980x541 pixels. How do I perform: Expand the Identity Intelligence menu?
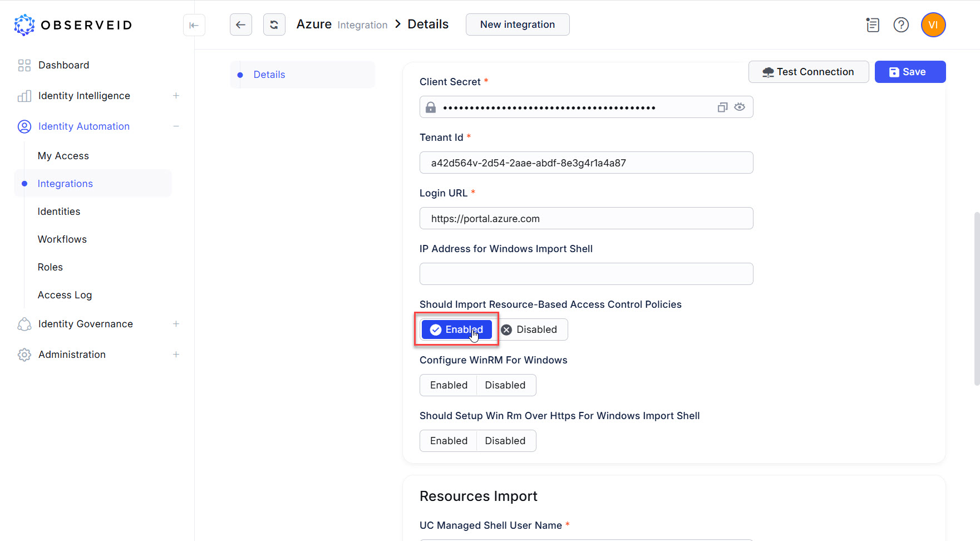click(176, 96)
